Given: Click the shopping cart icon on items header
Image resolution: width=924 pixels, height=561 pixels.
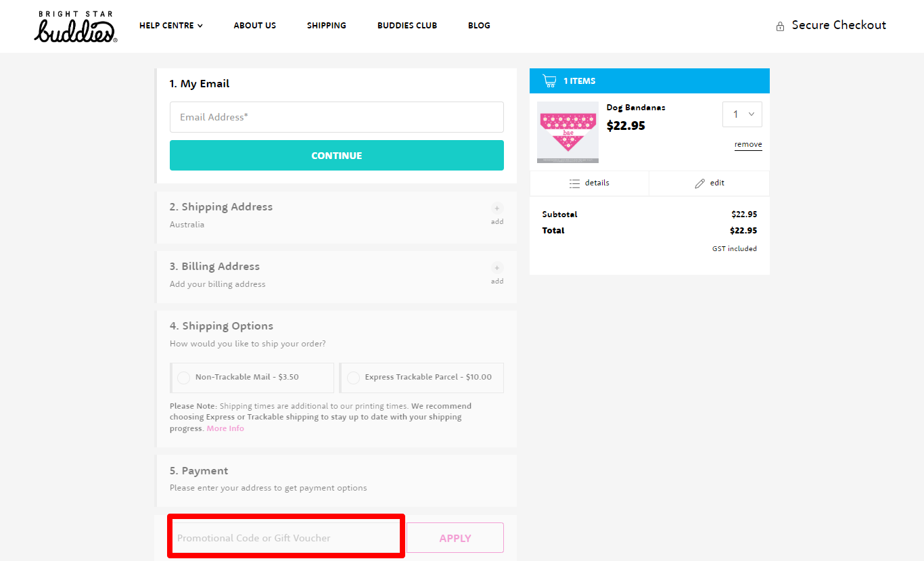Looking at the screenshot, I should 549,80.
